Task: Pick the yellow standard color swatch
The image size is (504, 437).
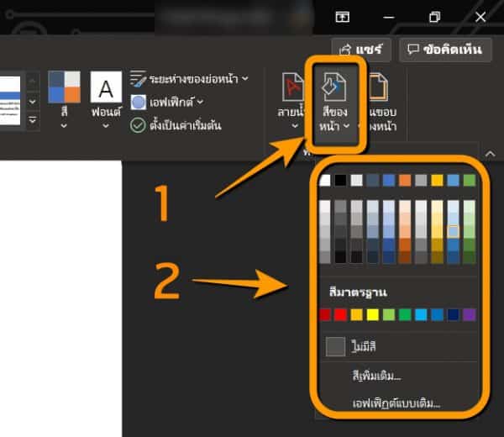Action: (373, 315)
